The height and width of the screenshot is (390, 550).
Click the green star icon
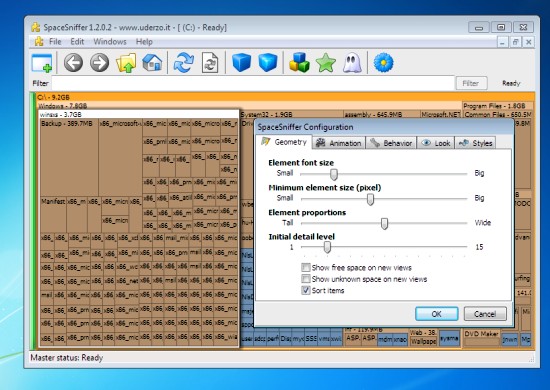point(326,63)
